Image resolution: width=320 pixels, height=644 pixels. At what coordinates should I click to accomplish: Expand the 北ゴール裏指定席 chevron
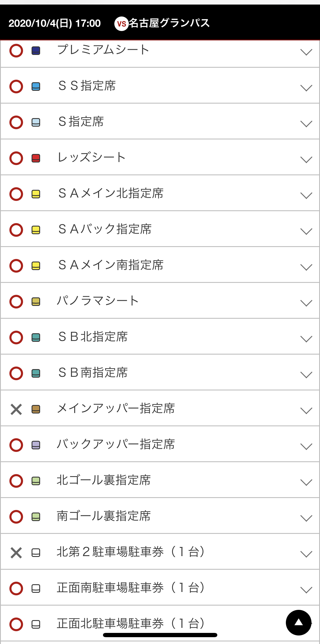pyautogui.click(x=306, y=482)
